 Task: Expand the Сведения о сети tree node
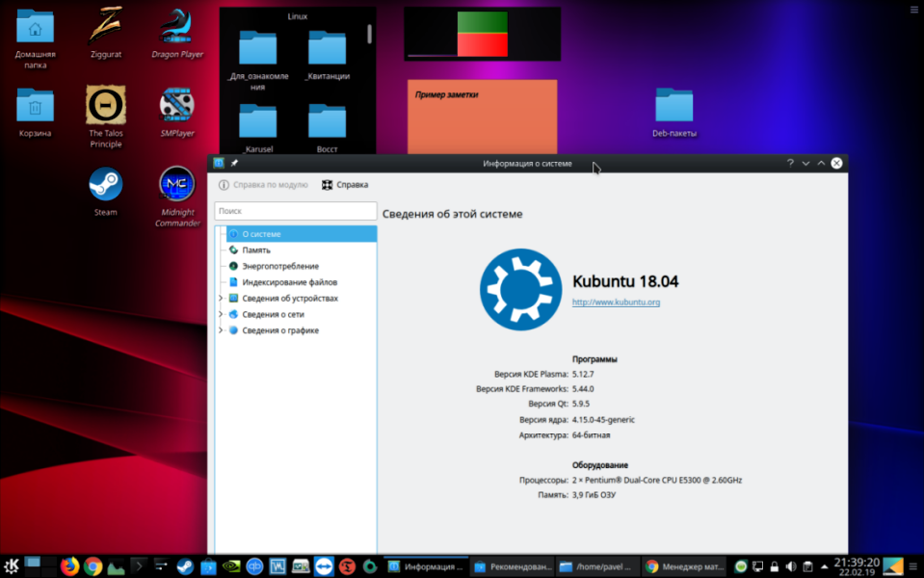click(221, 314)
